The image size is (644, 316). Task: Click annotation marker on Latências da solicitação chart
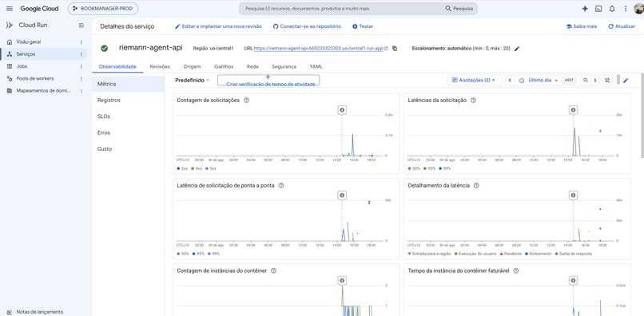tap(574, 110)
